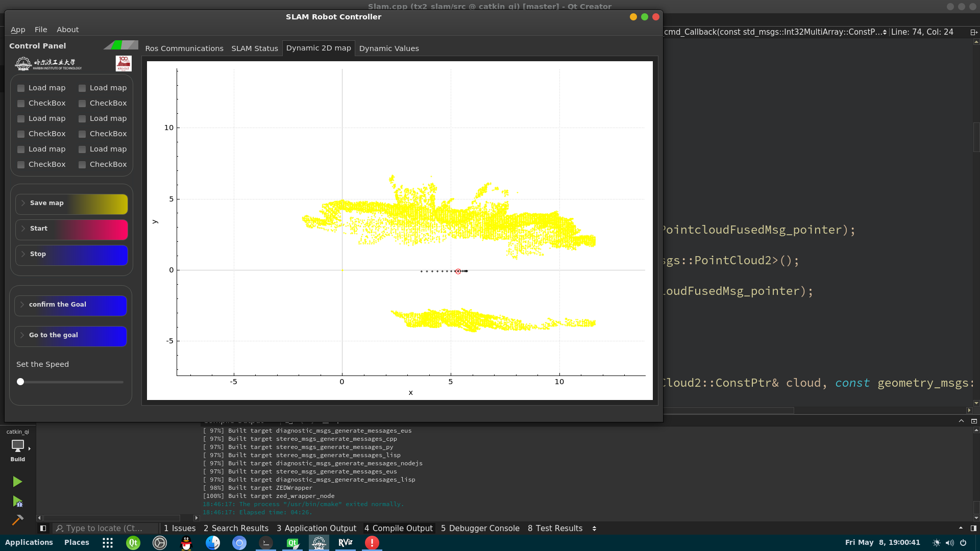Switch to Dynamic Values tab
This screenshot has width=980, height=551.
[x=389, y=48]
